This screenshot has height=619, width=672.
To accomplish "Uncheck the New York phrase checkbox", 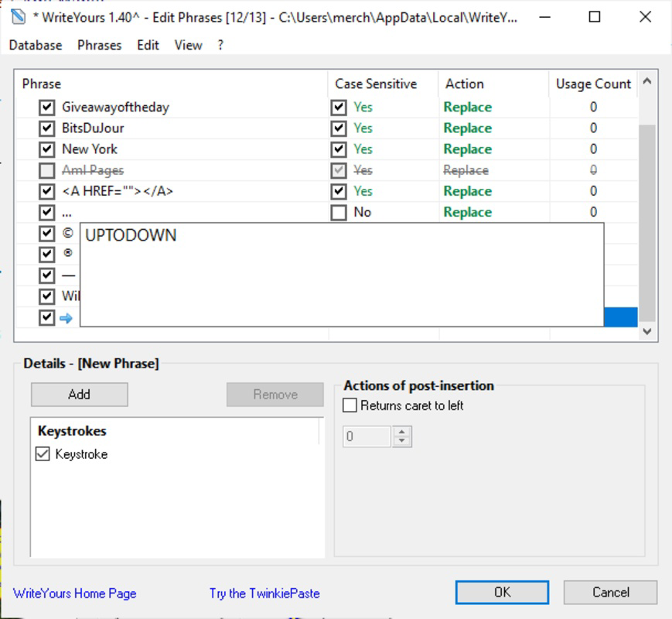I will 46,149.
